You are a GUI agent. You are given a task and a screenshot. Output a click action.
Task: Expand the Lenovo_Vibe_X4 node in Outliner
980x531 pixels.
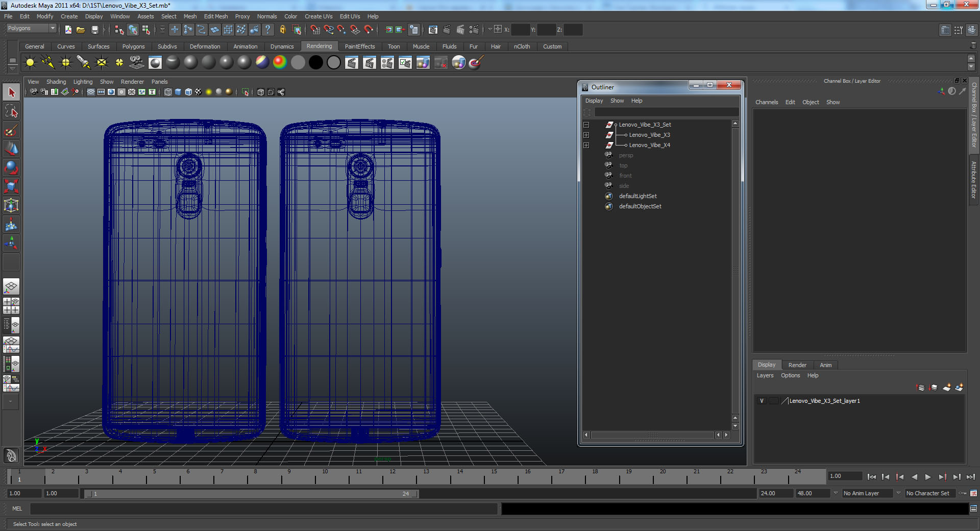(x=586, y=145)
